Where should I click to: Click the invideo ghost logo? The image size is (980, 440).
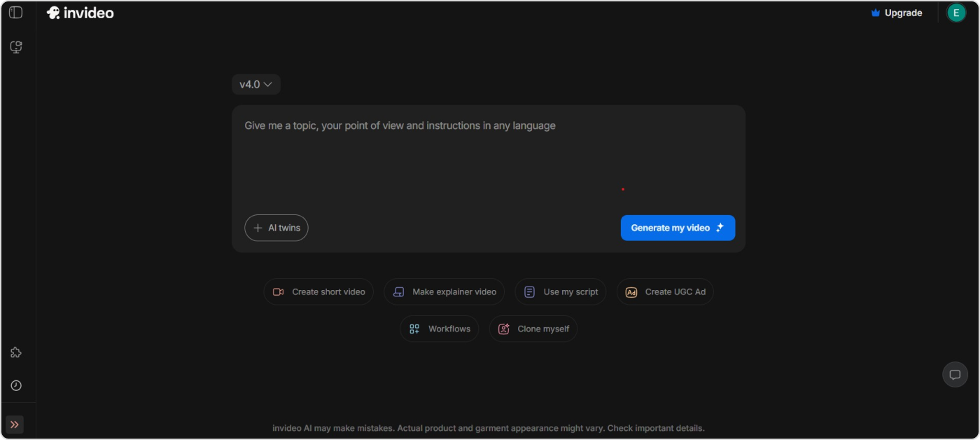(53, 13)
